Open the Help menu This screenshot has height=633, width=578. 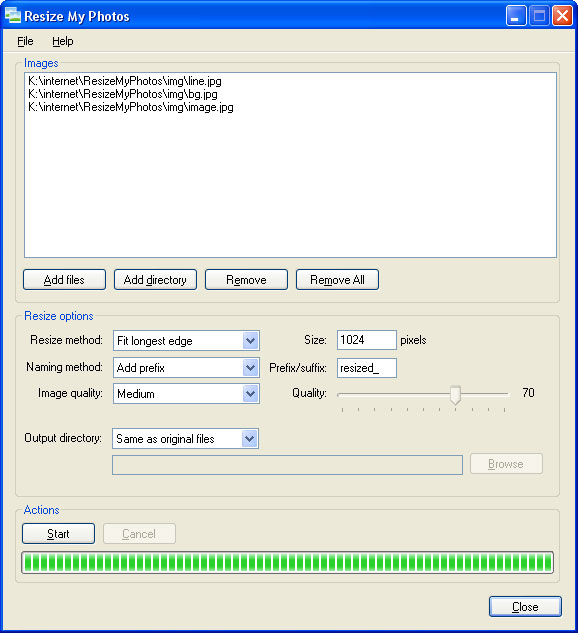click(x=63, y=41)
